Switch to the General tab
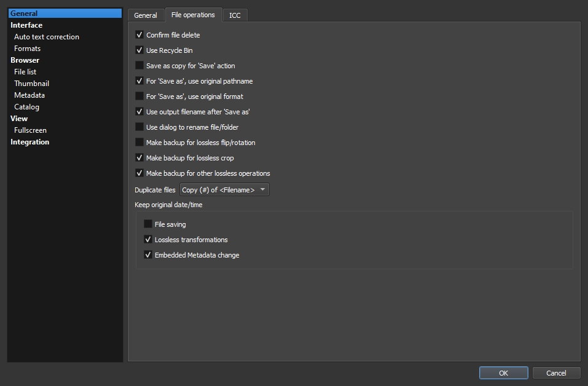 click(x=146, y=15)
